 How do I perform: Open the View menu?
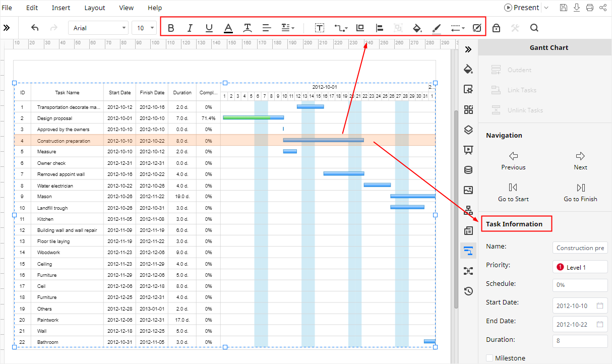127,8
